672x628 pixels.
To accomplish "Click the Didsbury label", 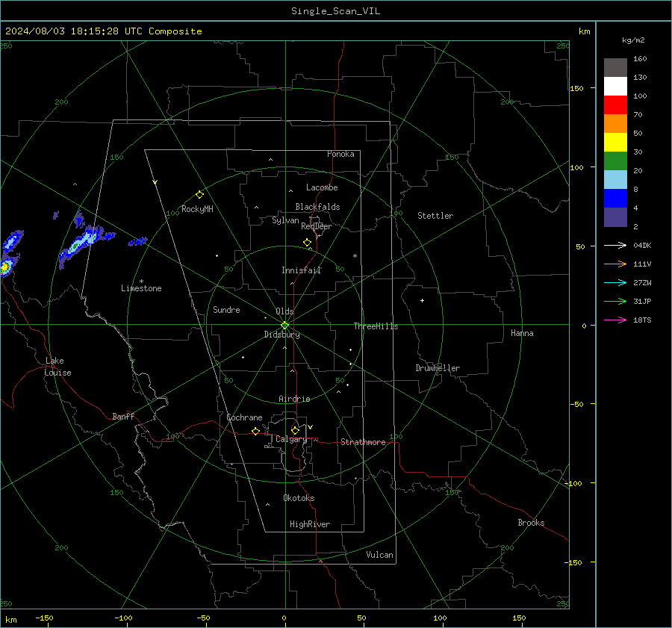I will 281,335.
